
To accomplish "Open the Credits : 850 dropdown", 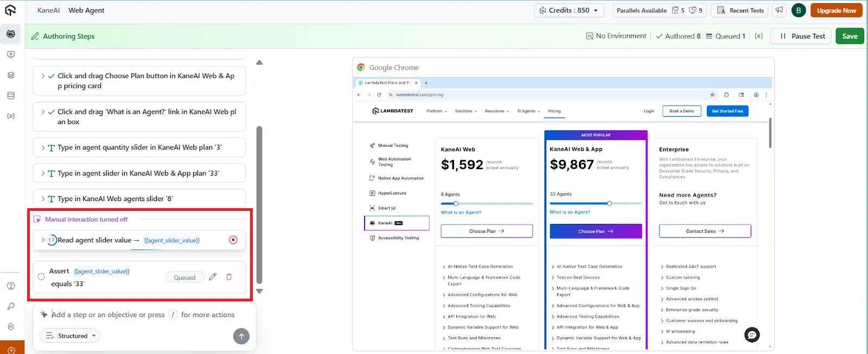I will 569,10.
